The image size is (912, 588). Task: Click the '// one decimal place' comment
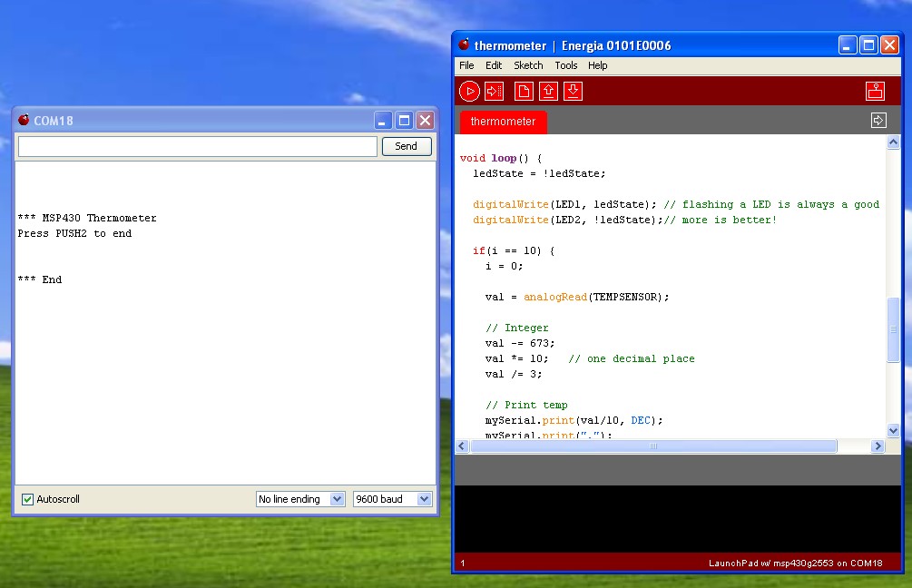click(632, 358)
